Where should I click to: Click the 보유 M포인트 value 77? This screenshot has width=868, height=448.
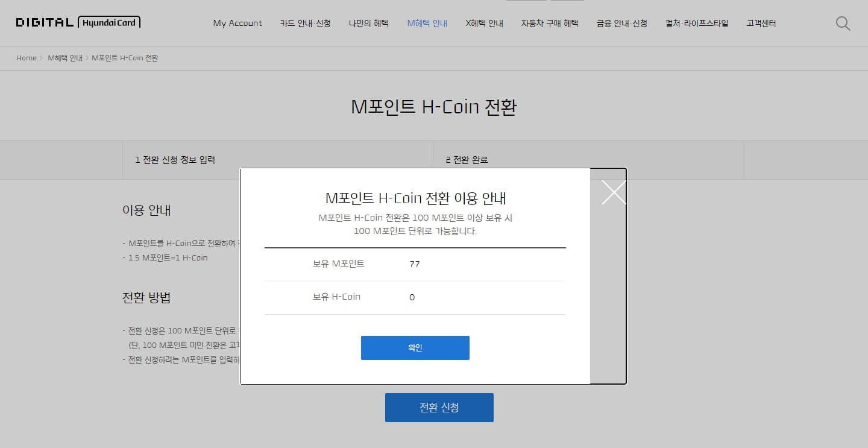click(x=415, y=264)
